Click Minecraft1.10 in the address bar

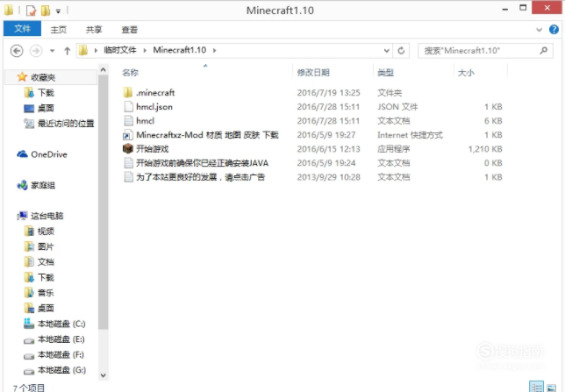pos(180,50)
